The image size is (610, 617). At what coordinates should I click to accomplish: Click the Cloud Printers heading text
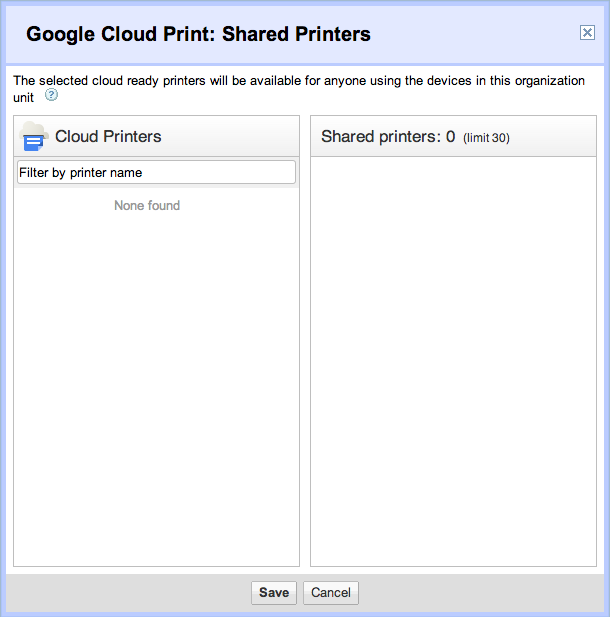click(x=108, y=137)
